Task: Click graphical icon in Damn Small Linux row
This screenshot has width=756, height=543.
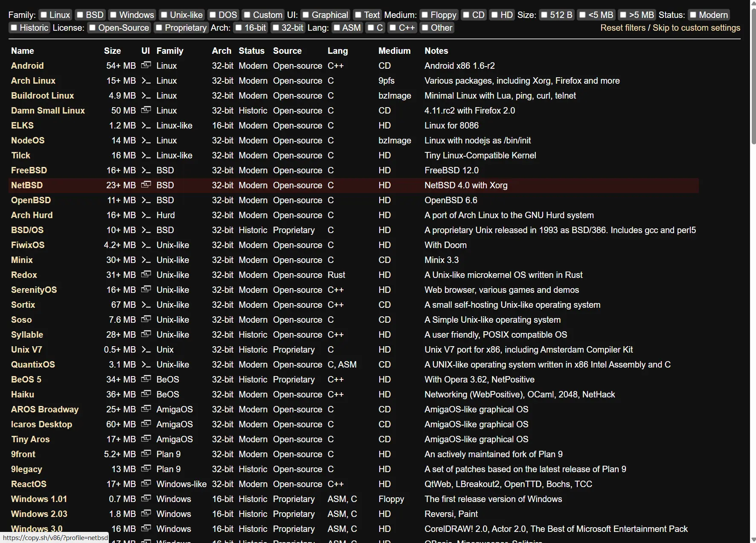Action: tap(146, 110)
